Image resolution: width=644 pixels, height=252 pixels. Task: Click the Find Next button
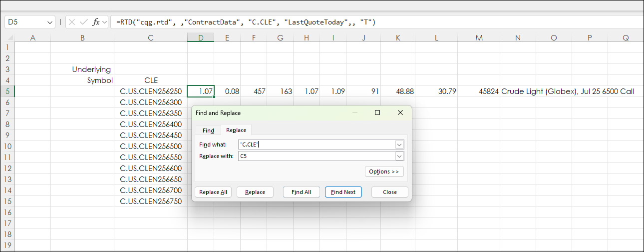click(343, 192)
